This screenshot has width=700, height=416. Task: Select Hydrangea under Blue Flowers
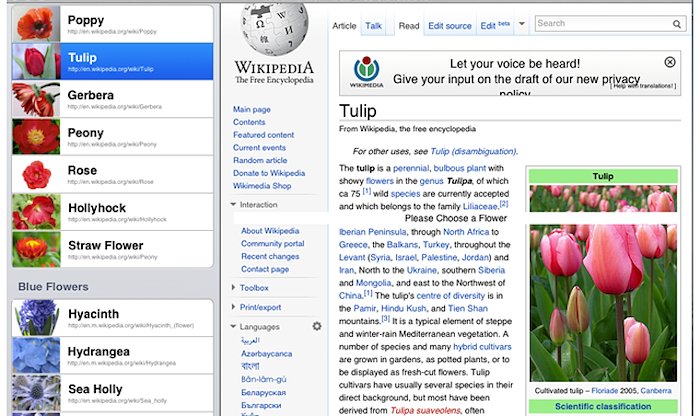click(x=112, y=355)
